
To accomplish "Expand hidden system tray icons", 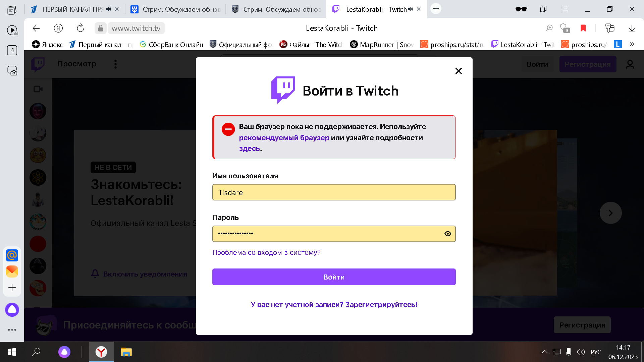I will click(x=544, y=352).
